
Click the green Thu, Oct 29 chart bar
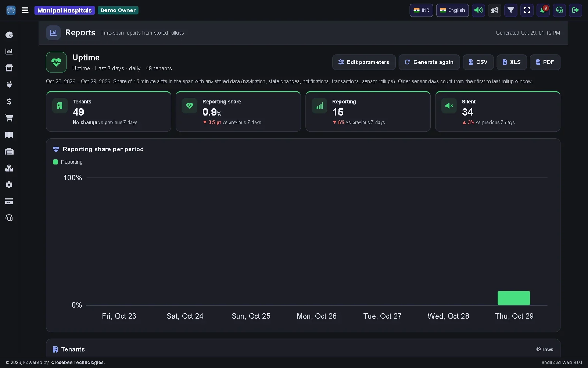point(514,298)
